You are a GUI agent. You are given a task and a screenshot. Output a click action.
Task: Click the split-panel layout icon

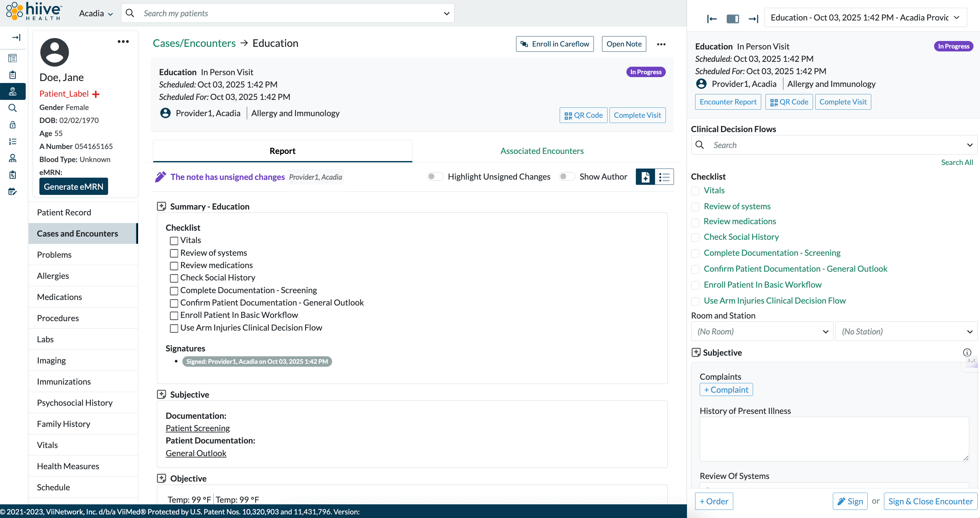[x=732, y=18]
